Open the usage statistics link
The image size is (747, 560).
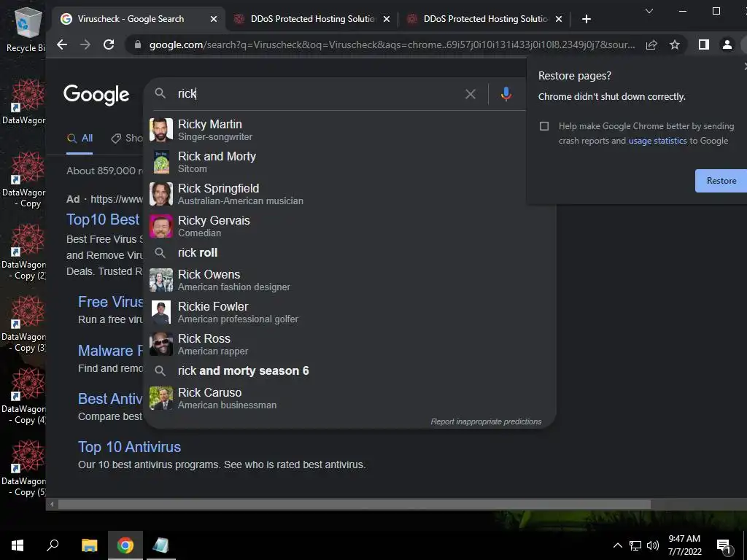[657, 141]
